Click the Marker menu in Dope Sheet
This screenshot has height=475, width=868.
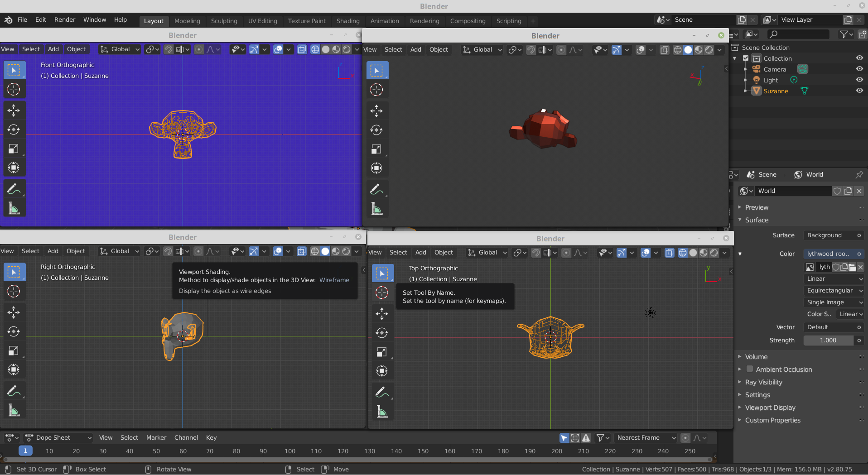click(156, 438)
